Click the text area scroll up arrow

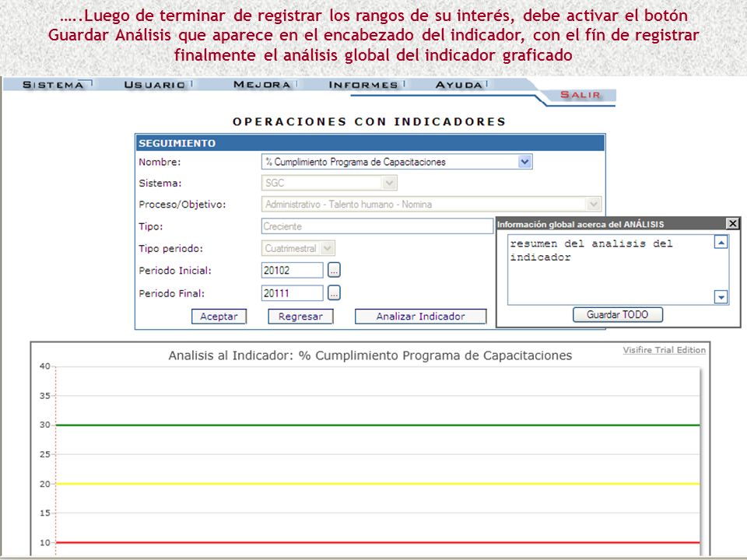click(x=721, y=243)
